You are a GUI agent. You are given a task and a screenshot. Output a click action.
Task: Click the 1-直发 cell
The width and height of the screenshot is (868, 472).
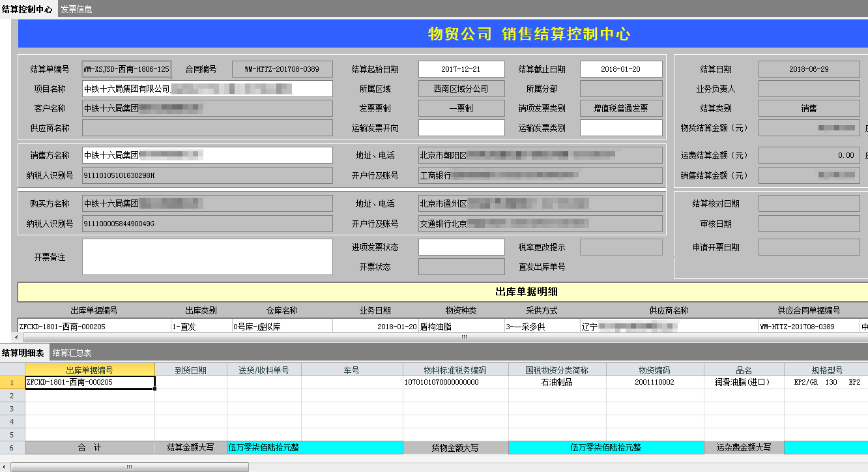coord(201,327)
